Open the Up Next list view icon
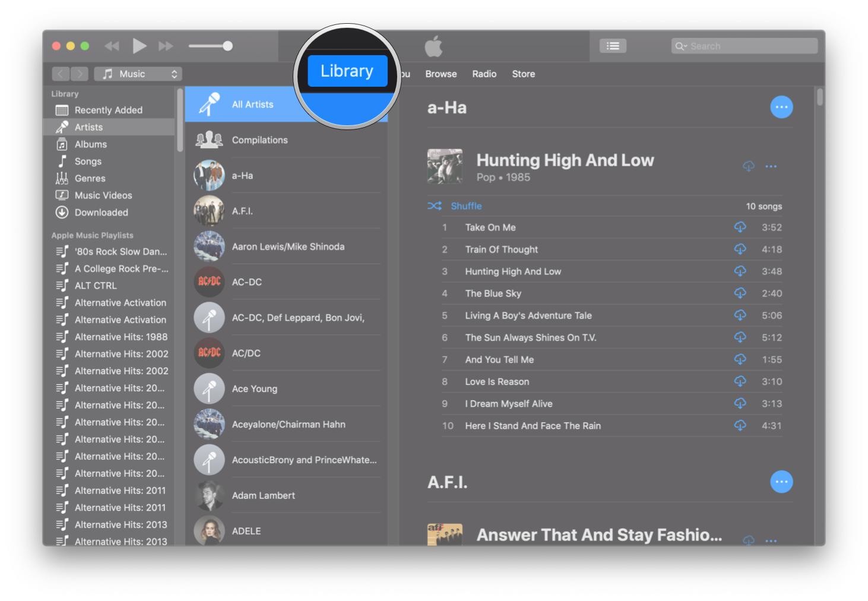The image size is (868, 601). [x=613, y=46]
